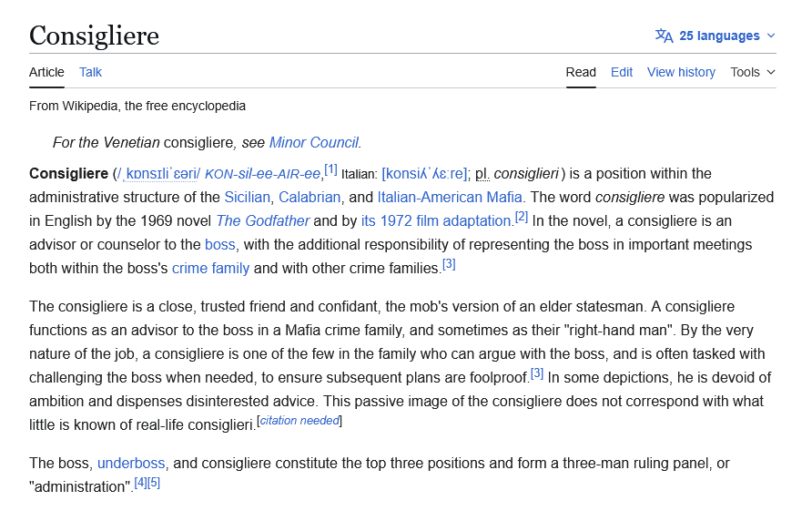Follow the boss link
Image resolution: width=812 pixels, height=521 pixels.
(220, 245)
